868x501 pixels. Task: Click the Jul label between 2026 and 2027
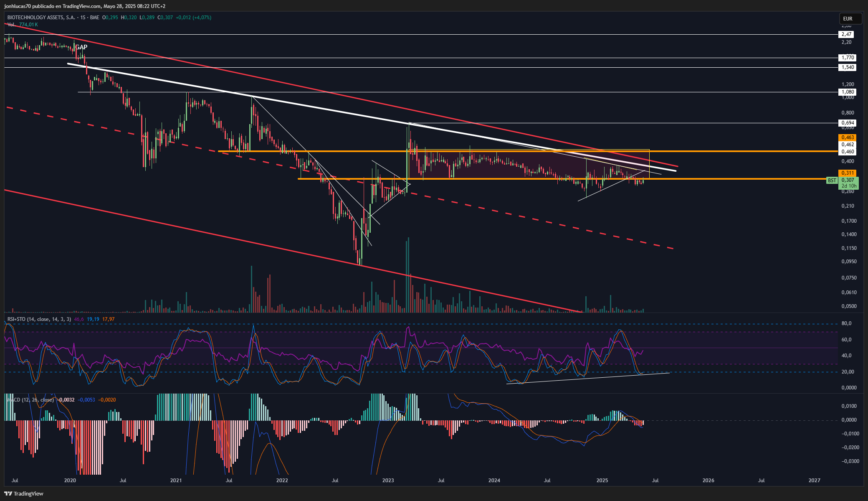point(762,481)
